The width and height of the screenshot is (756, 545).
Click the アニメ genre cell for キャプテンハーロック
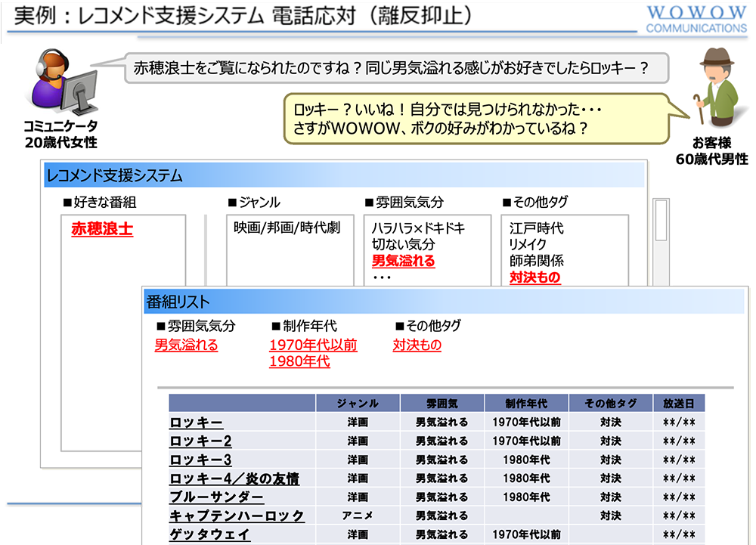[358, 516]
